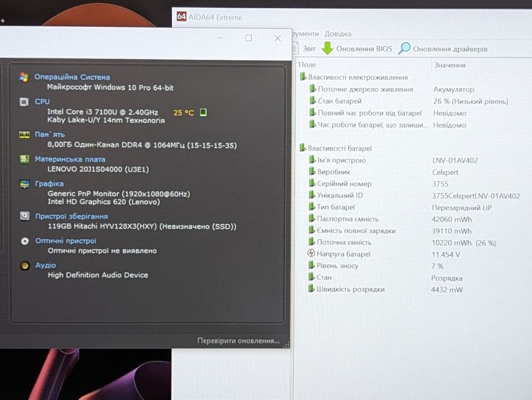Open the CPU section heading

pyautogui.click(x=42, y=102)
